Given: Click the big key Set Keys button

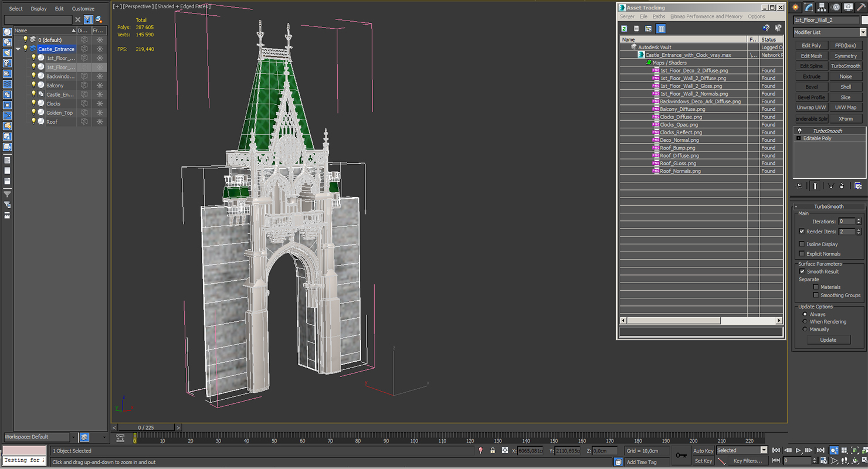Looking at the screenshot, I should (x=681, y=455).
